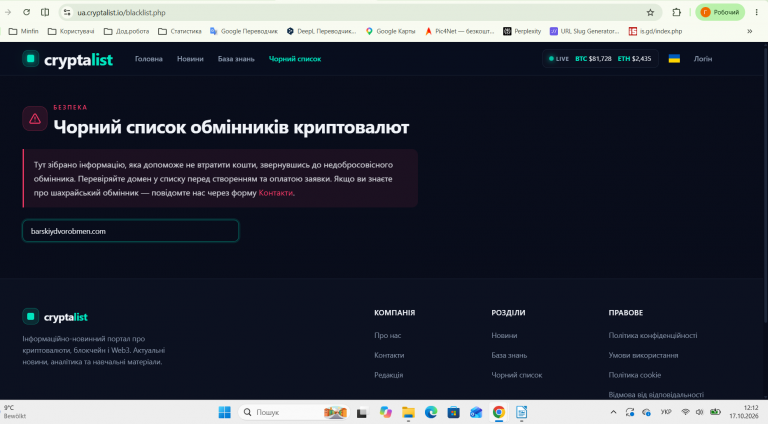Open the Perplexity bookmark
768x424 pixels.
pos(522,31)
